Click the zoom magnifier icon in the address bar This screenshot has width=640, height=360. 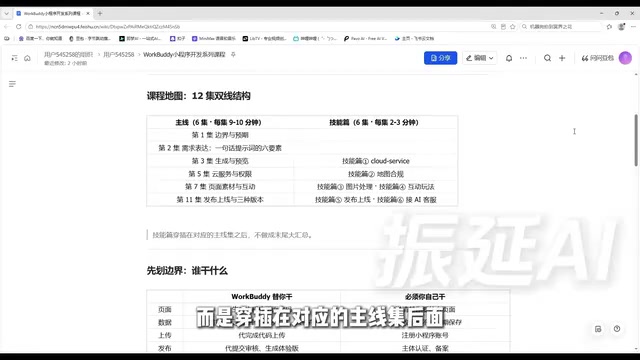coord(493,27)
